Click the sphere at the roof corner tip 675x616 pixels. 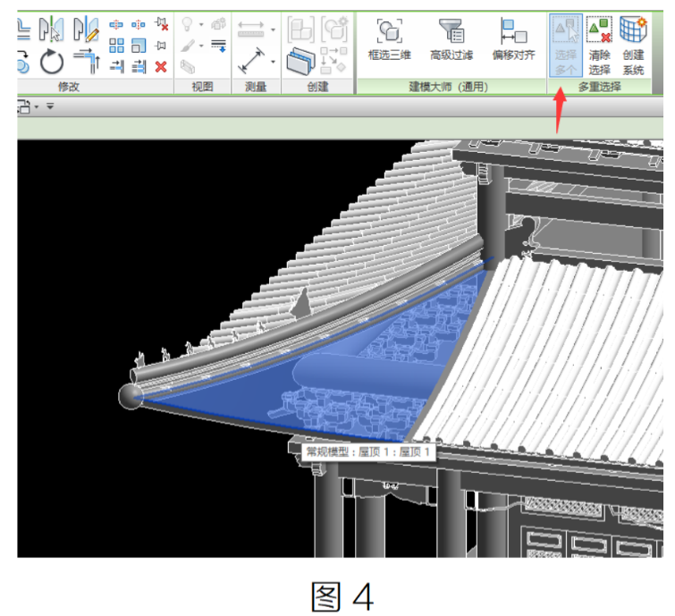tap(131, 396)
